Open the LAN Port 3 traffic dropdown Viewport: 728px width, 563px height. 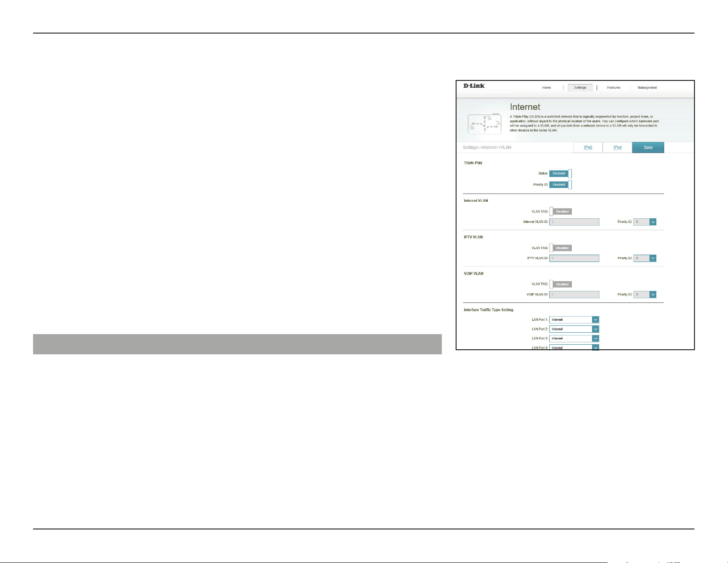574,338
